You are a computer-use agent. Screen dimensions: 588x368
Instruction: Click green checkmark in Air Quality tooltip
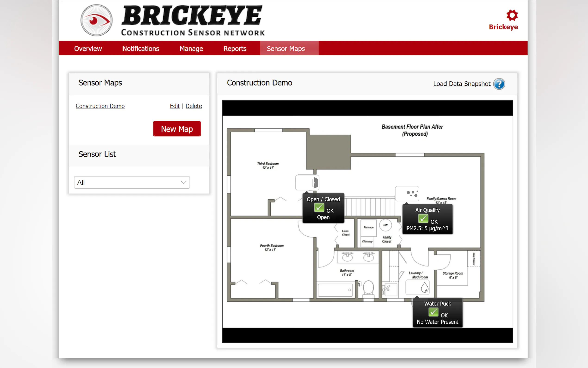423,219
